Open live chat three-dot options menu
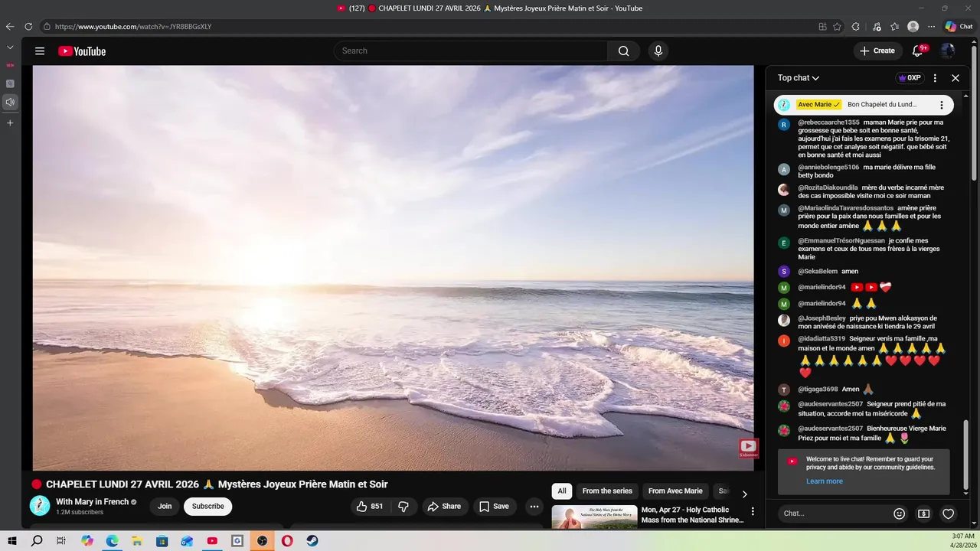The image size is (980, 551). point(935,78)
